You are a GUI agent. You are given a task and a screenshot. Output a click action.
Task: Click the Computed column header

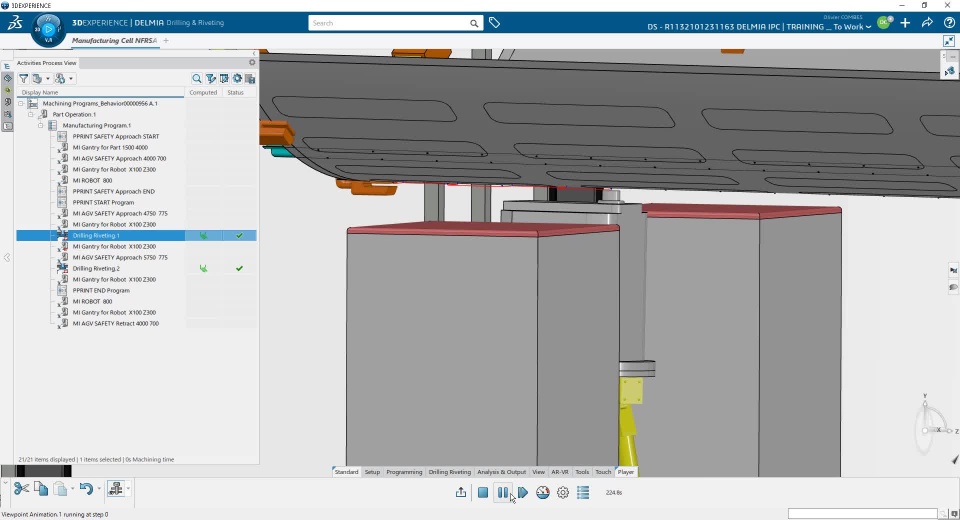(203, 92)
